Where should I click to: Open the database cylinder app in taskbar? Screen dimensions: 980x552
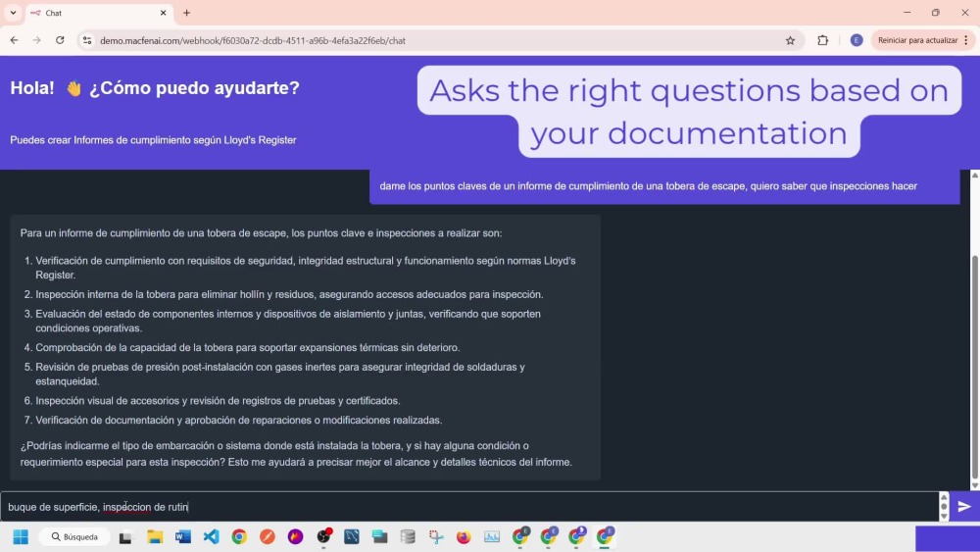[x=408, y=537]
